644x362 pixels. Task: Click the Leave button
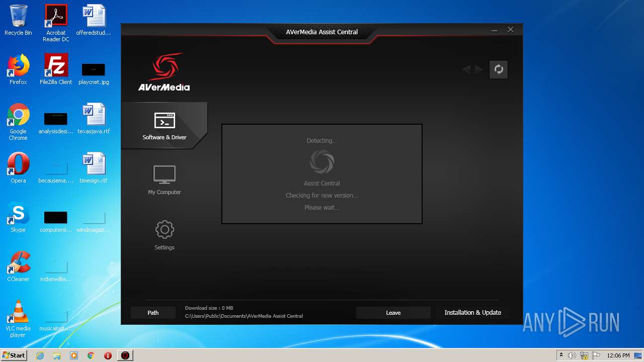(x=393, y=313)
